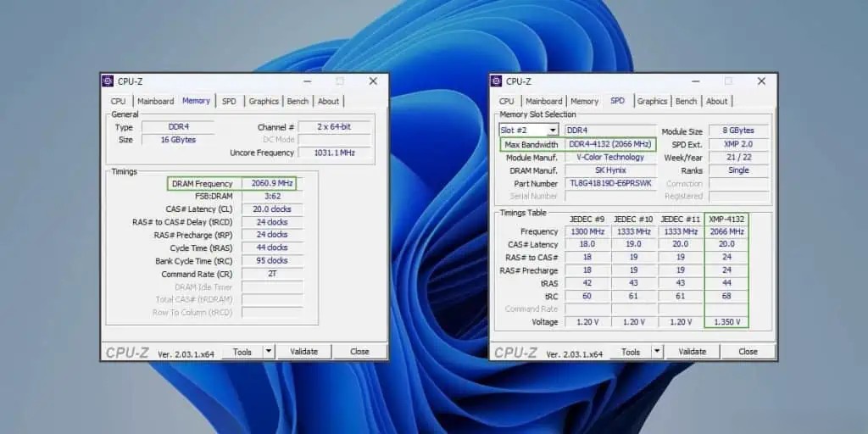868x434 pixels.
Task: Click the CPU-Z app icon in right window title bar
Action: pos(495,81)
